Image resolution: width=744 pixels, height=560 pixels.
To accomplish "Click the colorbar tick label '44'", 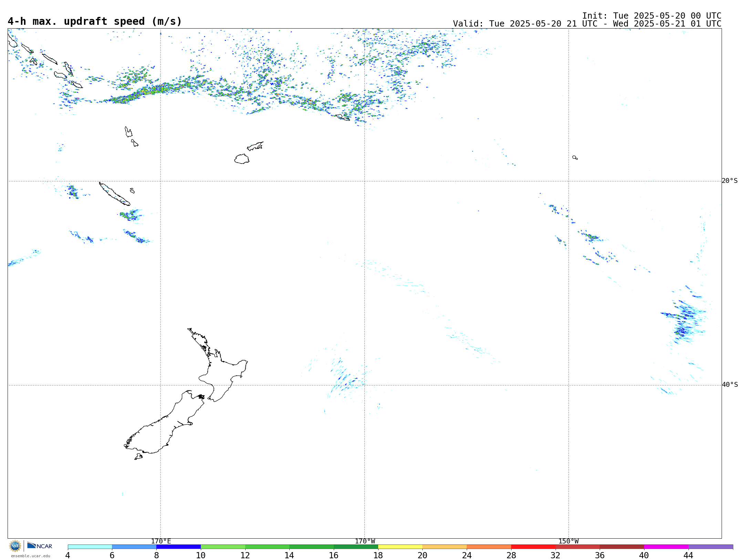I will click(x=688, y=556).
